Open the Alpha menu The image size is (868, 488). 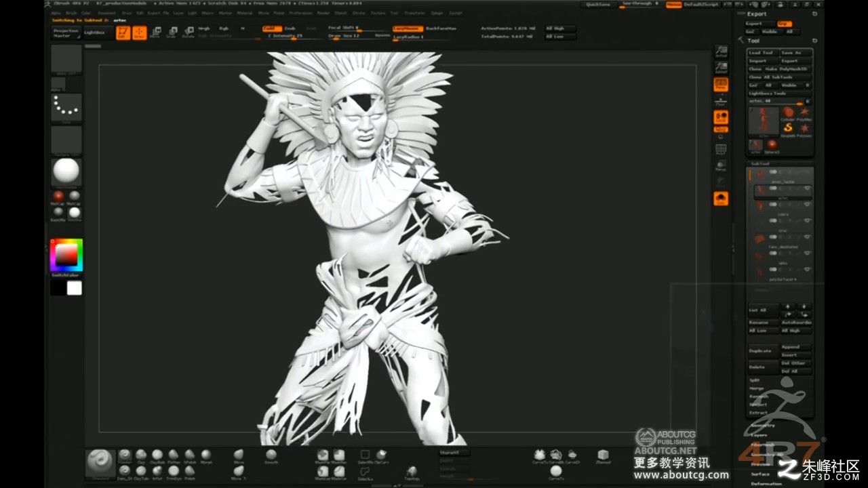[56, 13]
